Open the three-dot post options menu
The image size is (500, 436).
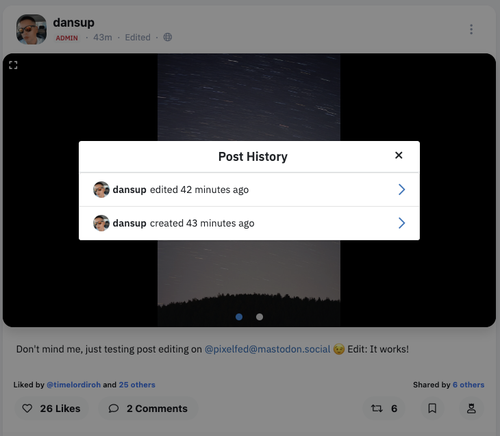pos(471,29)
